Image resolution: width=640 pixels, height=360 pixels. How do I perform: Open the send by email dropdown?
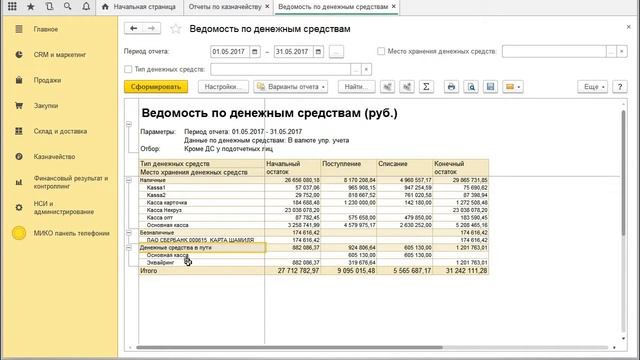point(513,87)
